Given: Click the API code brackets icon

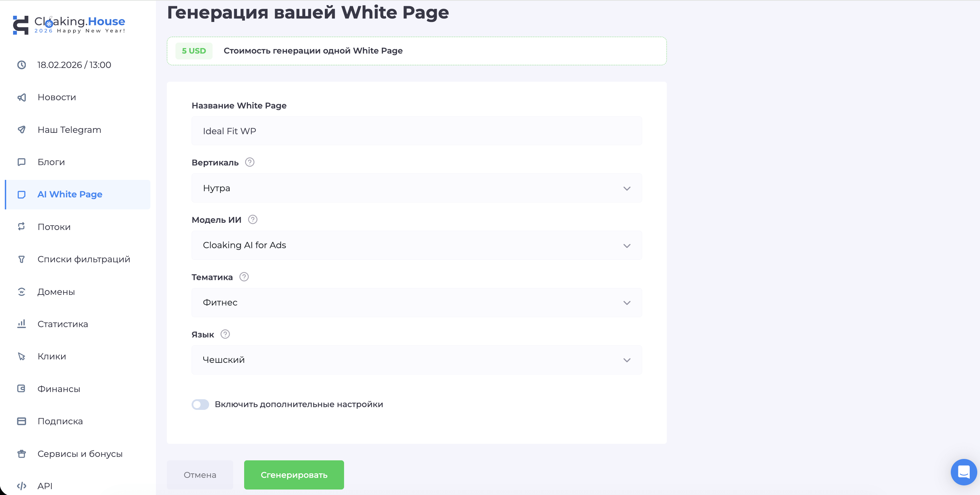Looking at the screenshot, I should 22,486.
